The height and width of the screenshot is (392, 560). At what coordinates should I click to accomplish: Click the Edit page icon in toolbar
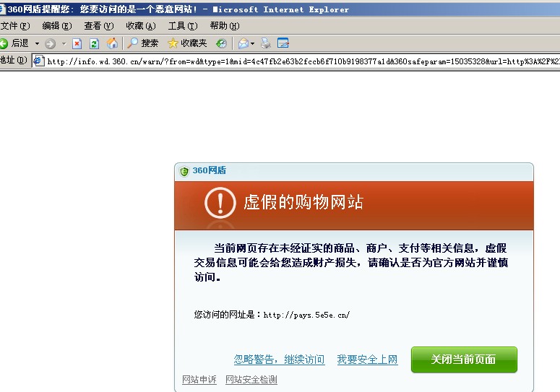tap(283, 43)
